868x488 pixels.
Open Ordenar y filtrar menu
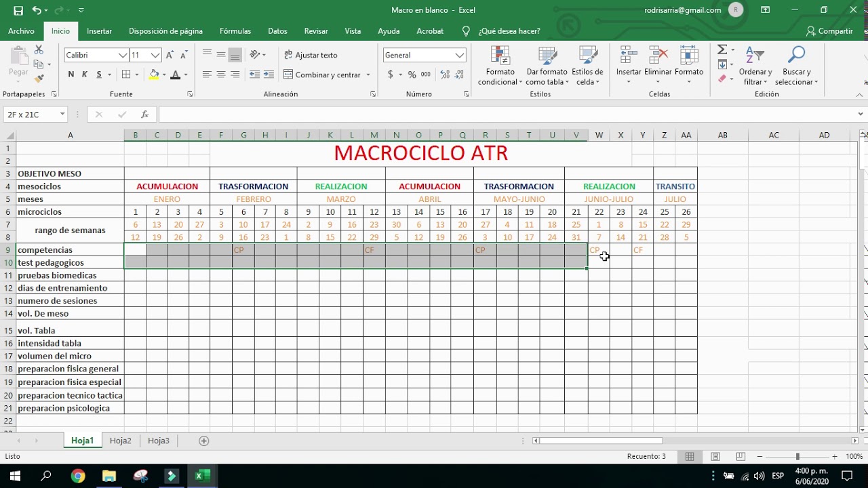(755, 66)
